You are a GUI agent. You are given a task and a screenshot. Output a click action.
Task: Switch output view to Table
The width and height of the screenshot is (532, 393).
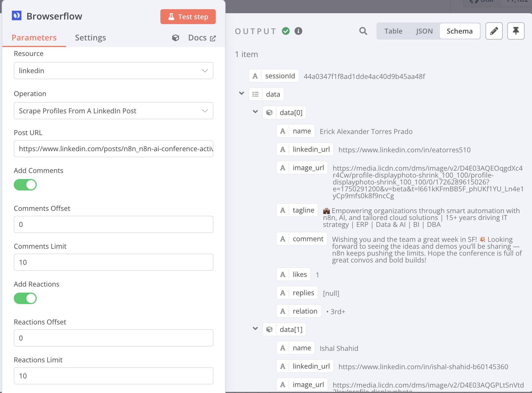coord(393,31)
